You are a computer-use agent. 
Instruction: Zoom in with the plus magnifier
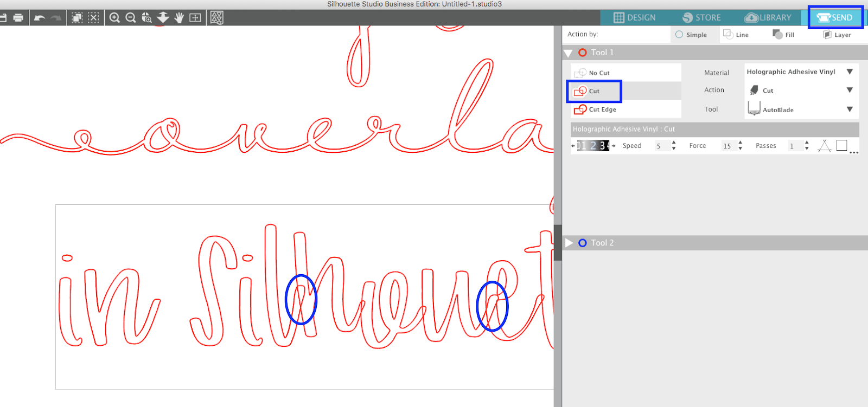click(114, 17)
